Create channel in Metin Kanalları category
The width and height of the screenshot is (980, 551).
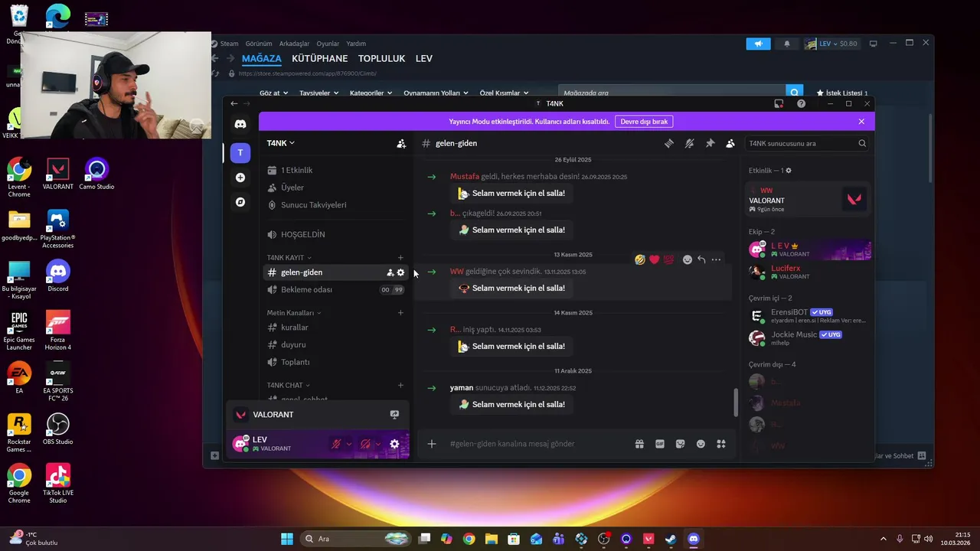400,313
